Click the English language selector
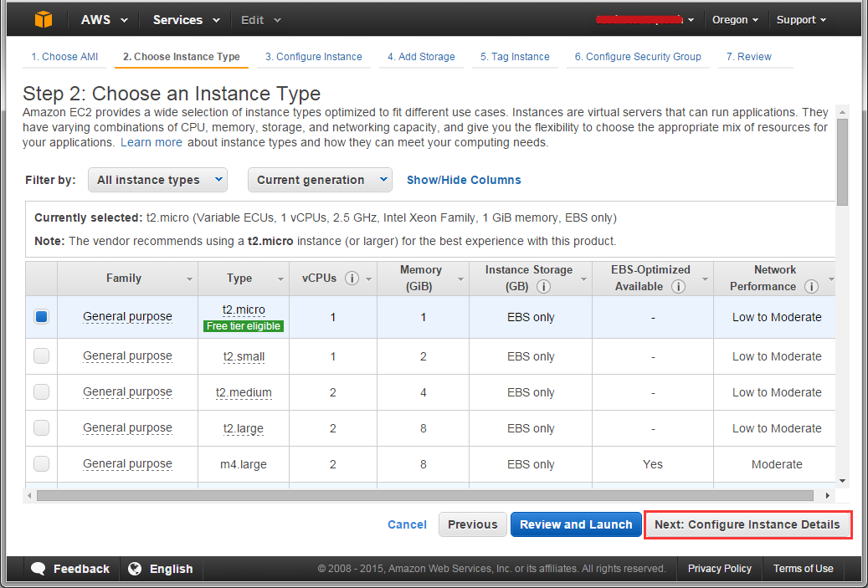868x588 pixels. click(x=161, y=569)
